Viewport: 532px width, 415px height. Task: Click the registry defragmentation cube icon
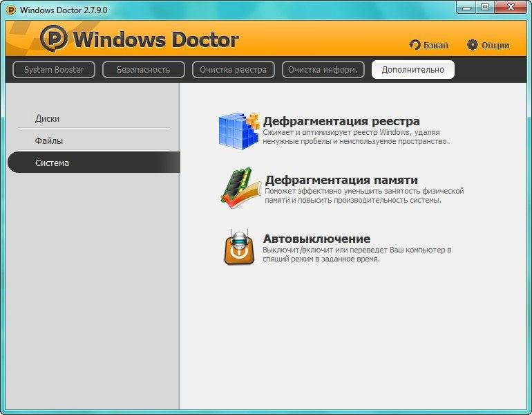pos(239,130)
